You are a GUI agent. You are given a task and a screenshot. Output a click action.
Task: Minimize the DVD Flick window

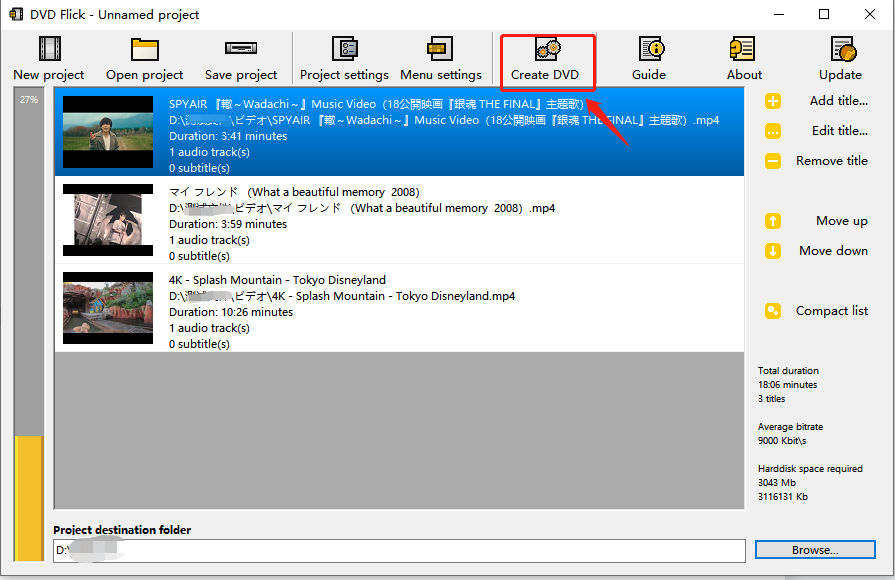pyautogui.click(x=779, y=14)
